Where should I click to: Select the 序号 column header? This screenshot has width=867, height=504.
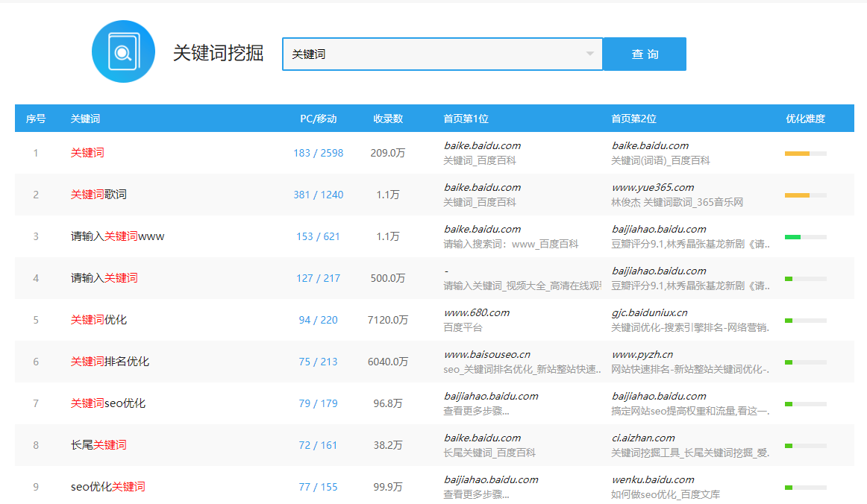coord(36,119)
